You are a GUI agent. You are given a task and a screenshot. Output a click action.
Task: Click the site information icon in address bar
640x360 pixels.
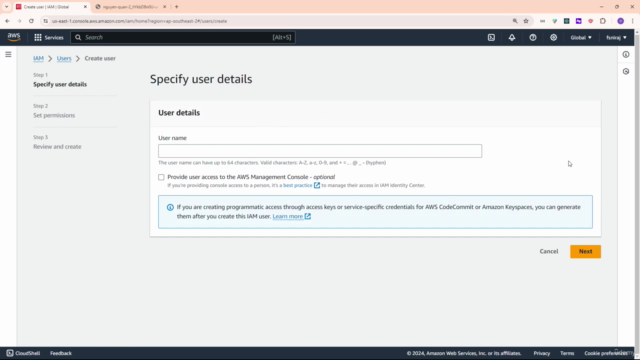(x=46, y=21)
